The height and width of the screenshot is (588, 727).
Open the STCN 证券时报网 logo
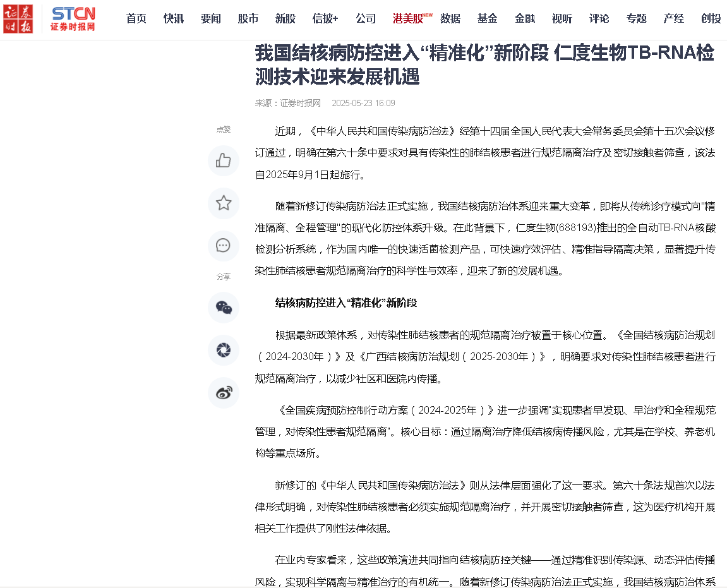click(73, 18)
